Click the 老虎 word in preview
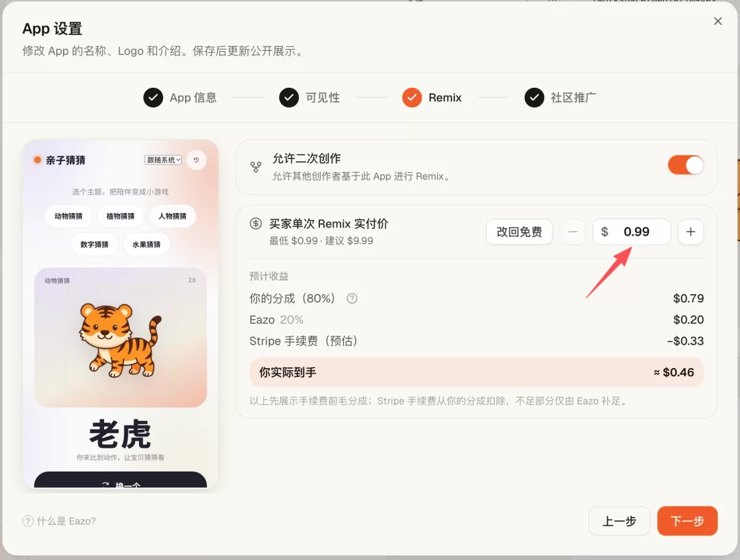The image size is (740, 560). tap(121, 434)
